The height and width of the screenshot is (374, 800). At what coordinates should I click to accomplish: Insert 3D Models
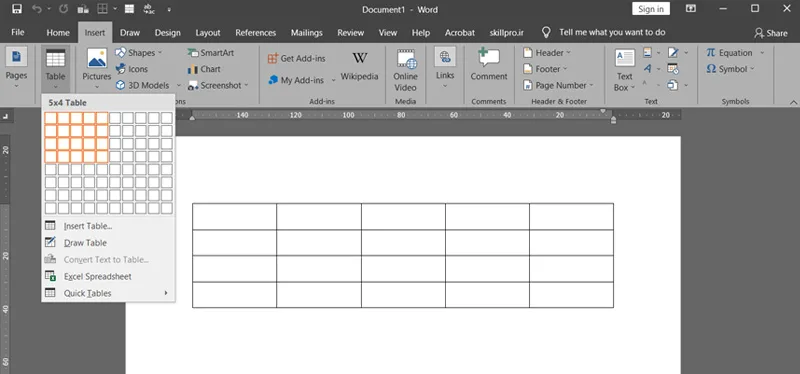(142, 85)
